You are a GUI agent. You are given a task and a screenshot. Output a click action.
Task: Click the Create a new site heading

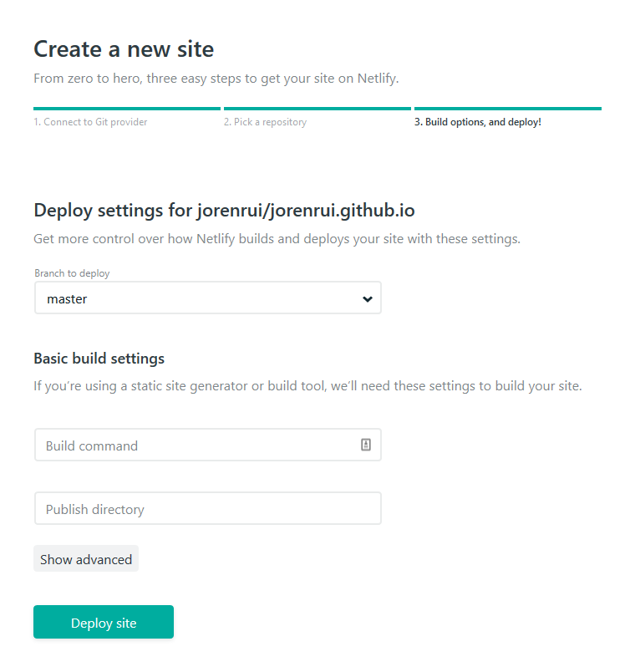coord(124,48)
